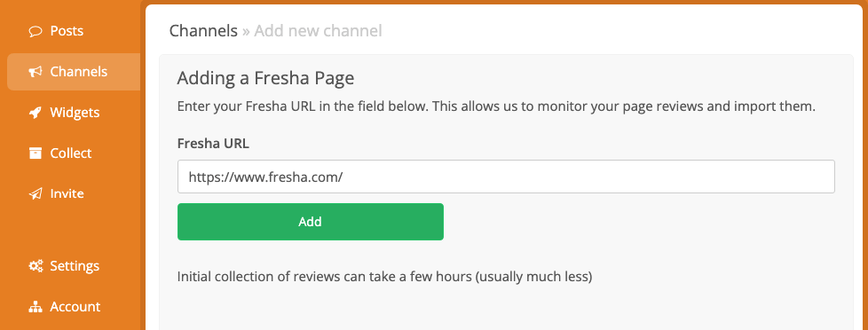Focus the Fresha URL input field
868x330 pixels.
point(506,177)
